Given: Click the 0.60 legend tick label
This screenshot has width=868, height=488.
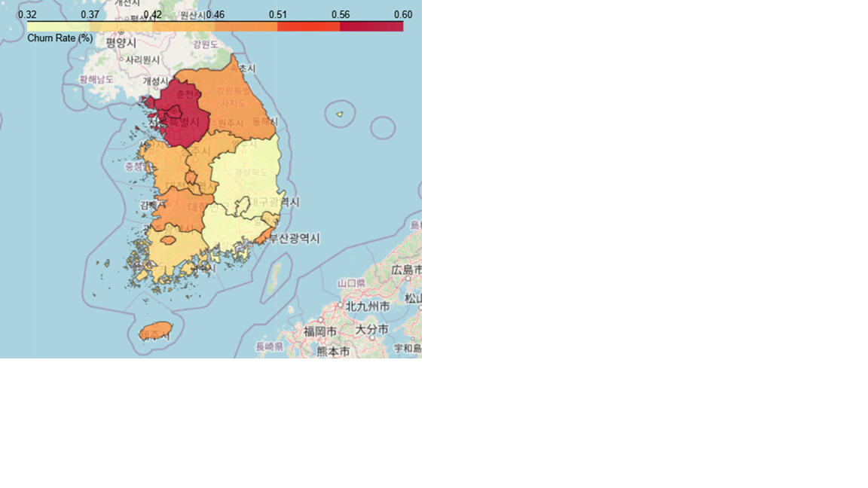Looking at the screenshot, I should pyautogui.click(x=403, y=15).
